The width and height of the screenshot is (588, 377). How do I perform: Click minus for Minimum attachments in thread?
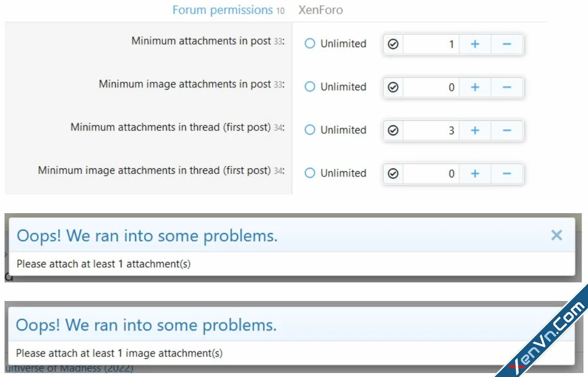506,130
